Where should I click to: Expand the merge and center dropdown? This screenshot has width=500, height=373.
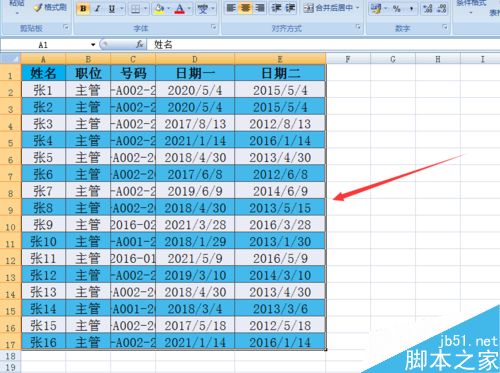tap(358, 7)
